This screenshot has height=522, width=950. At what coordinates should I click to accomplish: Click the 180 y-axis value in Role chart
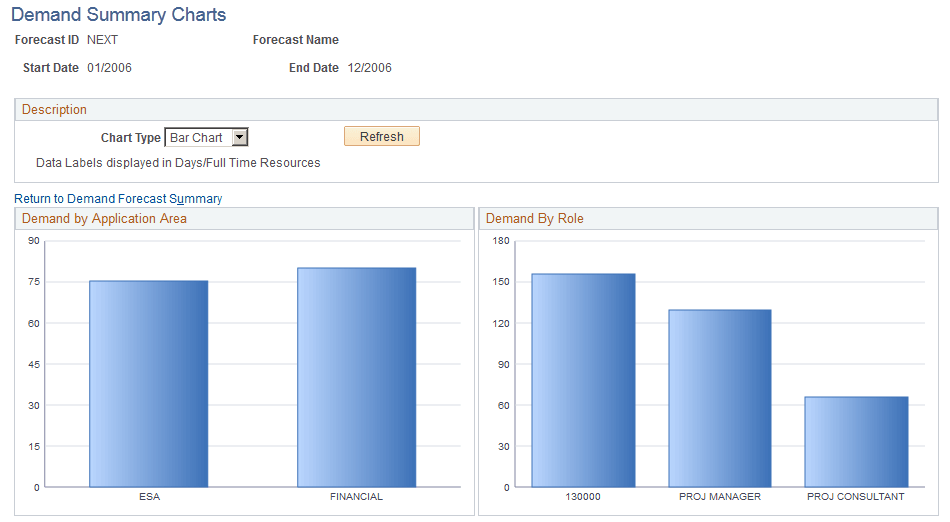tap(501, 240)
